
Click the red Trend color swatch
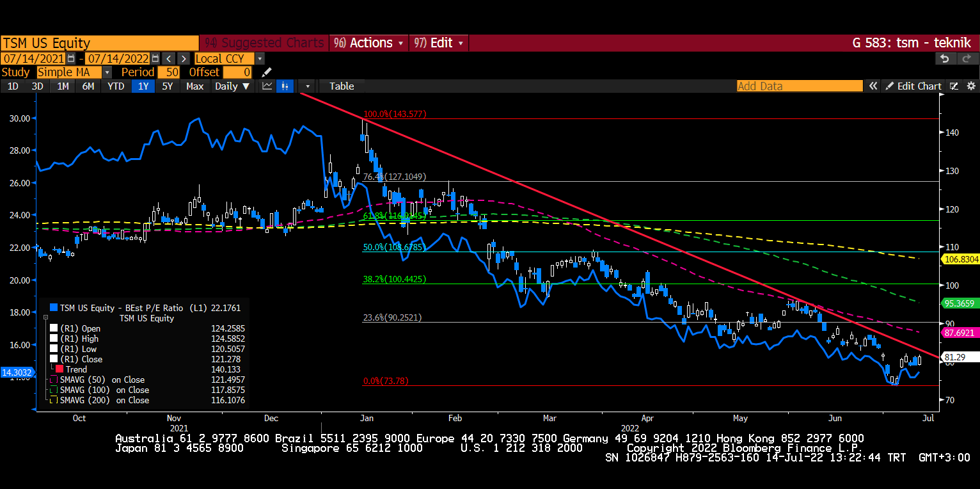[x=59, y=369]
